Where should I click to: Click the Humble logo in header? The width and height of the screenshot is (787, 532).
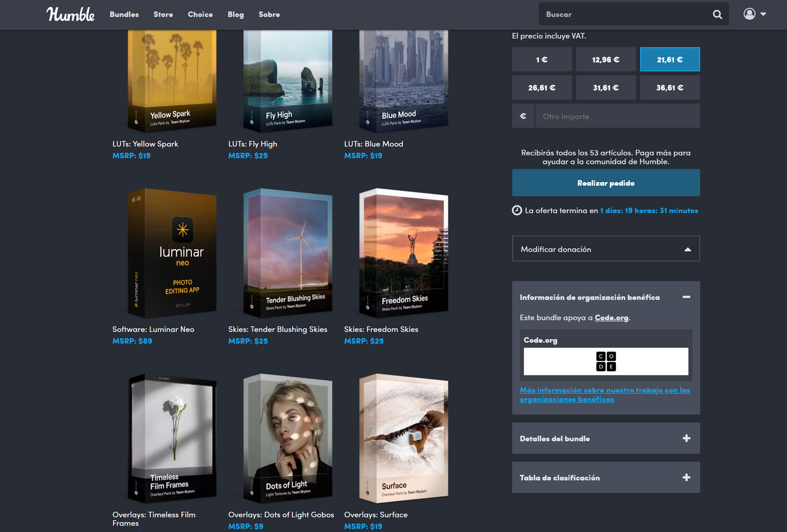click(x=70, y=14)
